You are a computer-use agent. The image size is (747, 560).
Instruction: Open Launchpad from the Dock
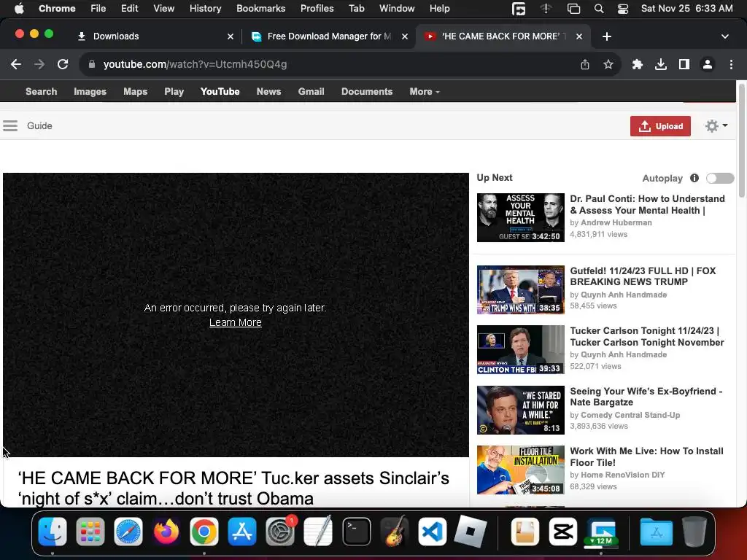coord(90,532)
